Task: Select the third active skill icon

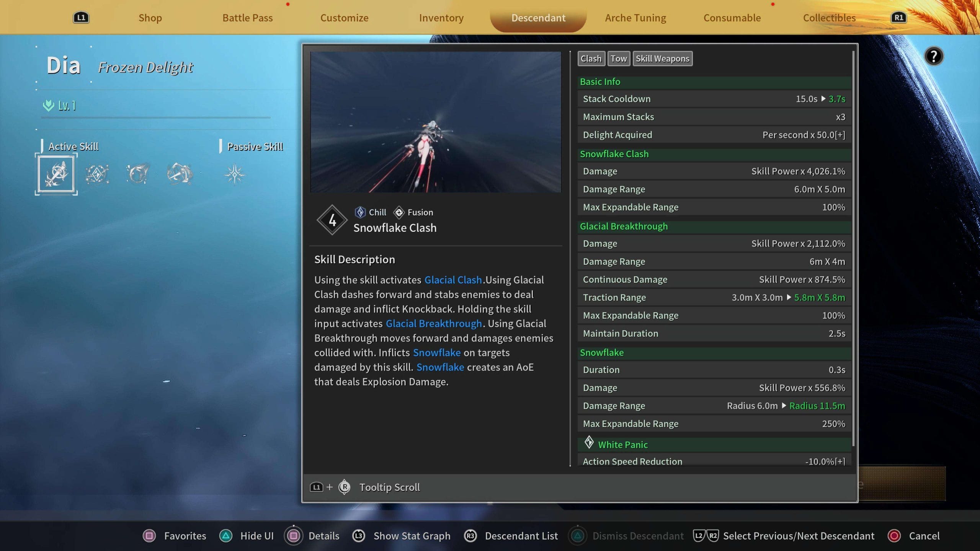Action: [138, 174]
